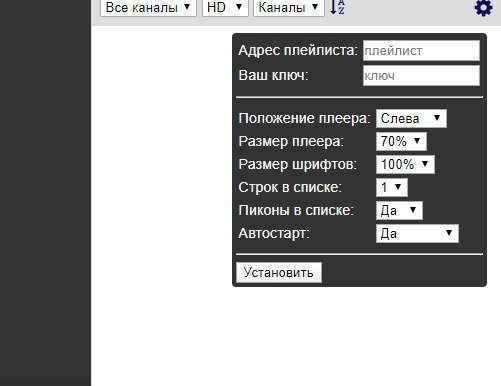This screenshot has height=386, width=501.
Task: Open the Автостарт dropdown
Action: click(x=417, y=233)
